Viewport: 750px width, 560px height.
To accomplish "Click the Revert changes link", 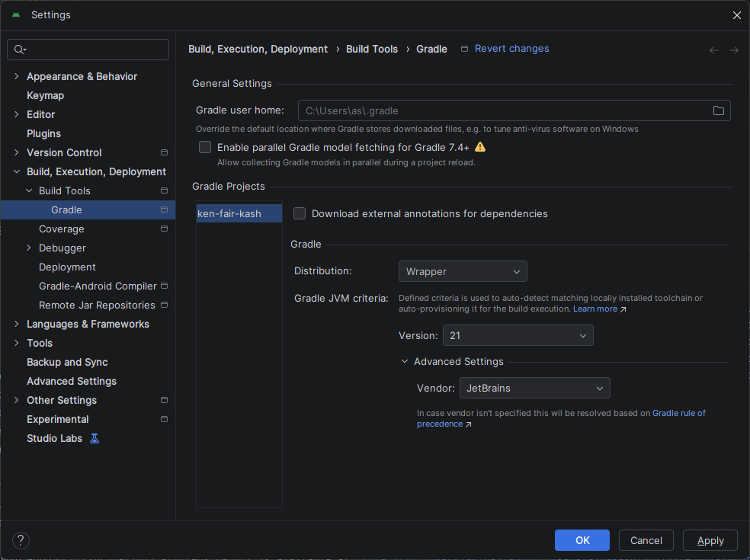I will coord(511,48).
